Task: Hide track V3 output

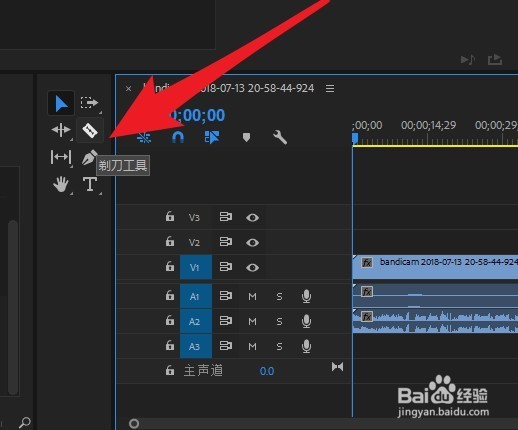Action: [x=252, y=218]
